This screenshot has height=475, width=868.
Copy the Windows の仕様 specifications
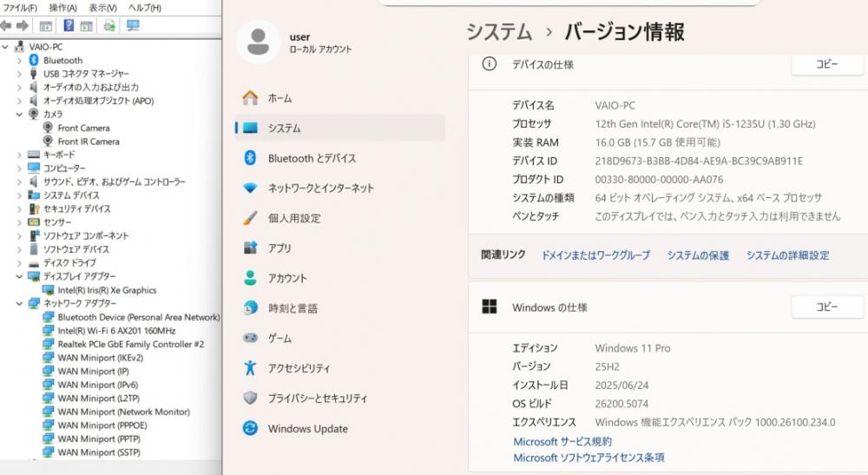point(827,307)
